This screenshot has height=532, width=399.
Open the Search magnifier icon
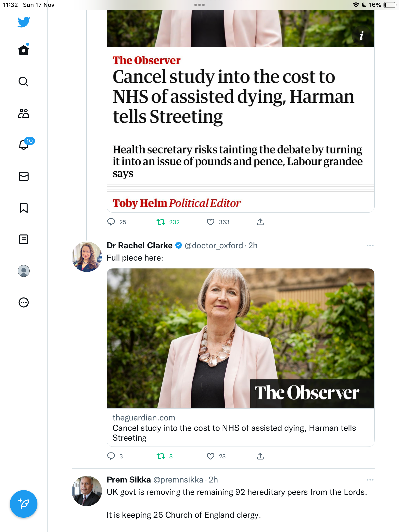pos(24,82)
